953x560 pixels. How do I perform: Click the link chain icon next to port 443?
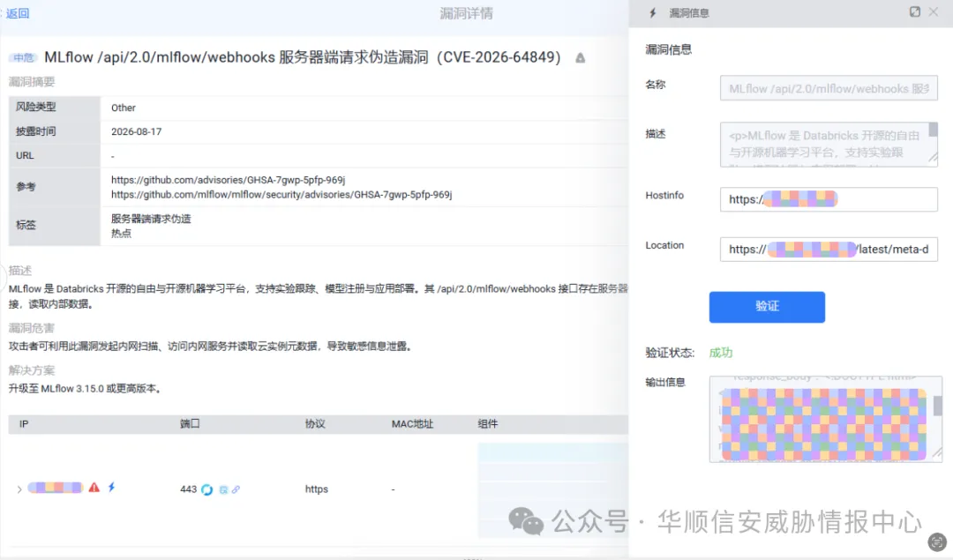coord(236,489)
